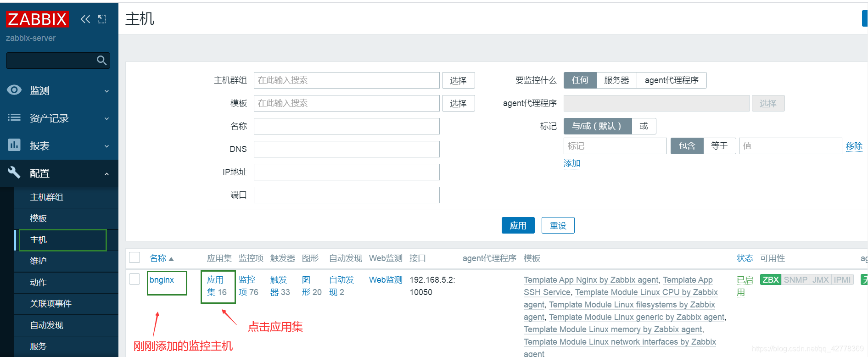Screen dimensions: 868x357
Task: Click the list icon beside 资产记录
Action: click(x=14, y=117)
